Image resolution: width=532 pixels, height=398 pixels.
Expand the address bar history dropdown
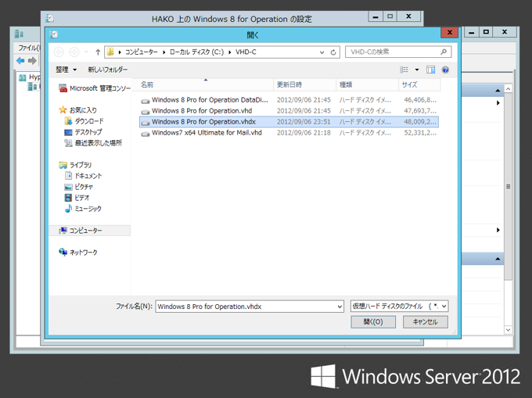pos(322,52)
